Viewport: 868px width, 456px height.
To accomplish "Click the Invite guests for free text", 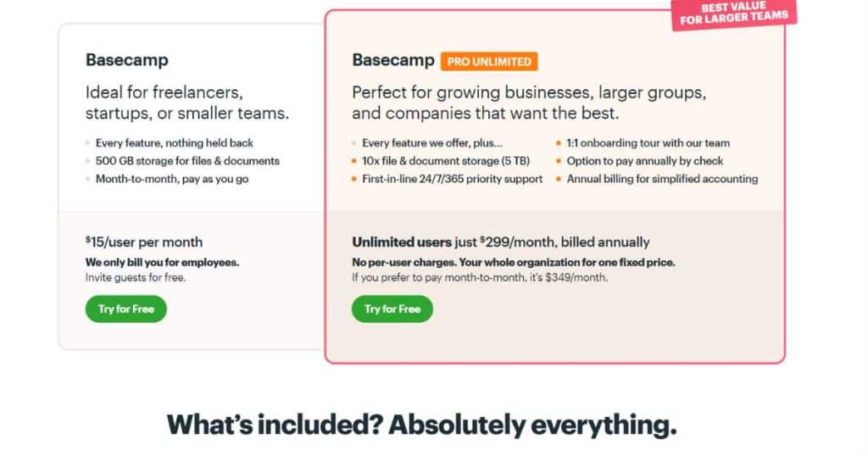I will (136, 277).
